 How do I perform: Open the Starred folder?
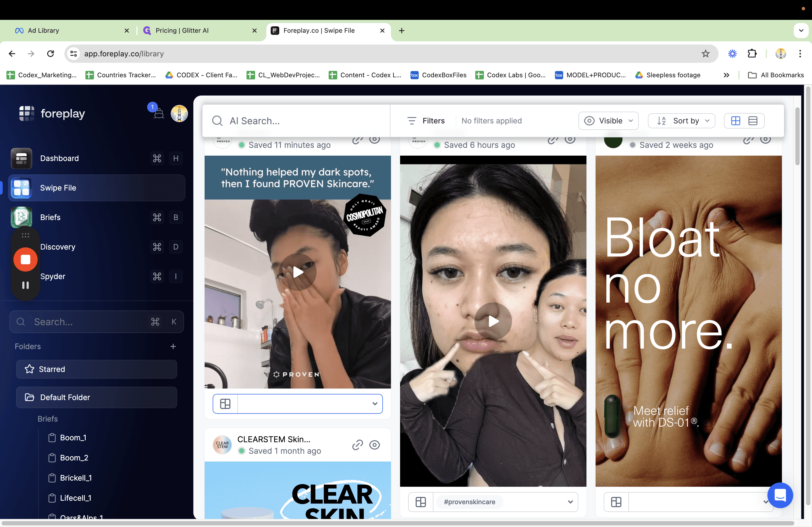[97, 369]
